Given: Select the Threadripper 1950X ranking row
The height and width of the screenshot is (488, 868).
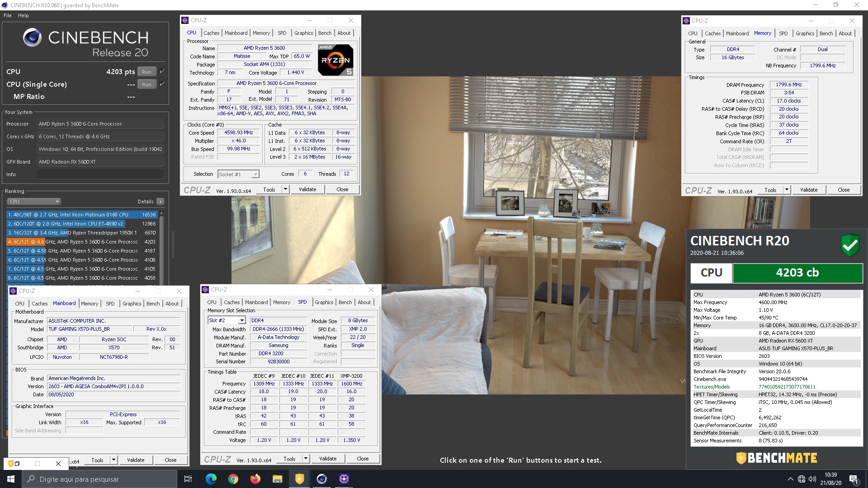Looking at the screenshot, I should (x=81, y=233).
